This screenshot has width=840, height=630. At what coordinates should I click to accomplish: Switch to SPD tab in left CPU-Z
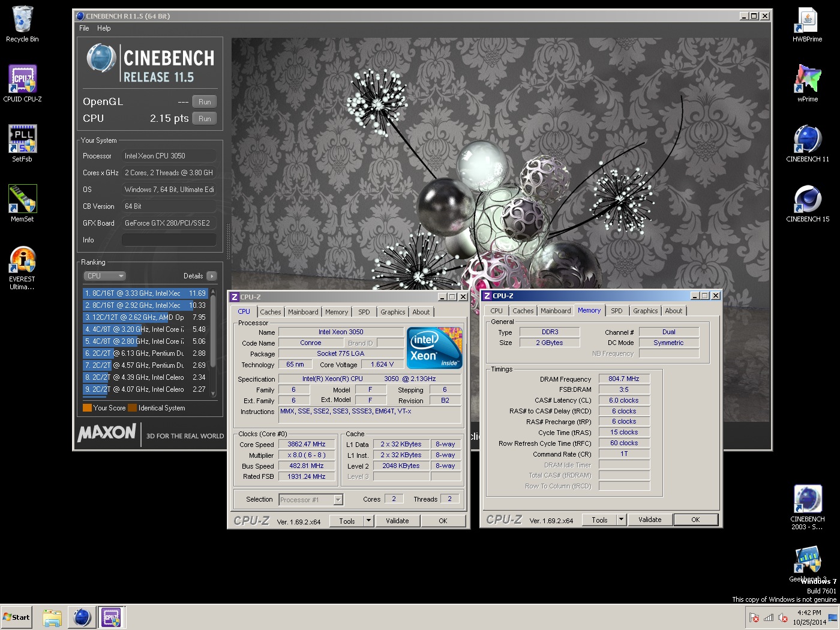364,312
